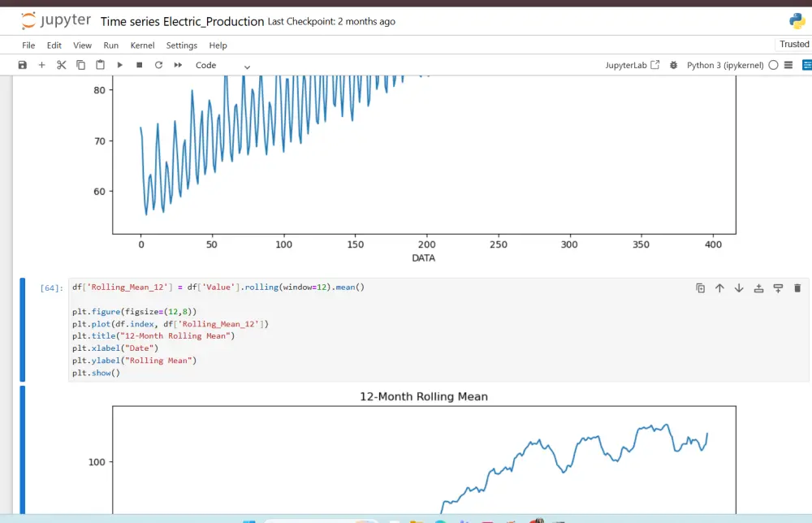Screen dimensions: 812x523
Task: Click the plt.show() code line
Action: [96, 373]
